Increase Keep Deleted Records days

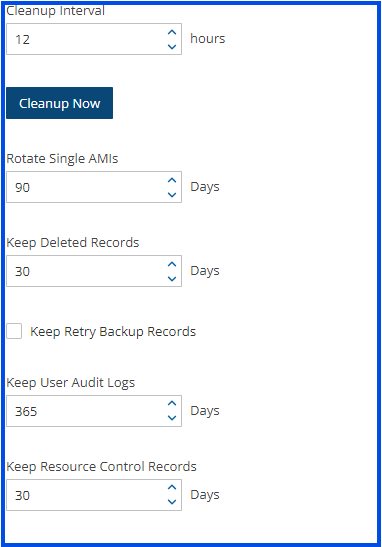pos(172,264)
